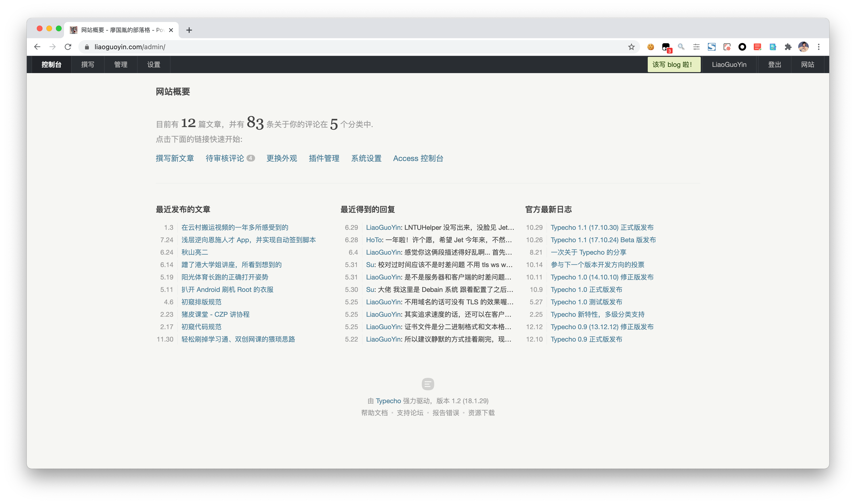The height and width of the screenshot is (504, 856).
Task: Click the LiaoGuoYin profile link
Action: 729,64
